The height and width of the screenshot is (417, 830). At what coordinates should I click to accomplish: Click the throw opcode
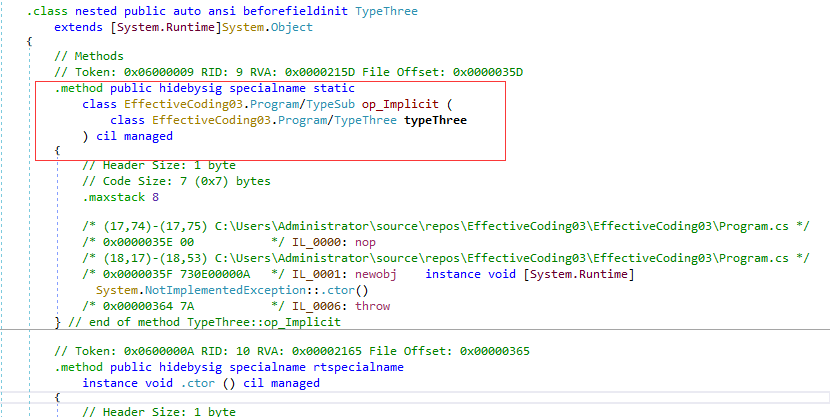click(x=373, y=306)
